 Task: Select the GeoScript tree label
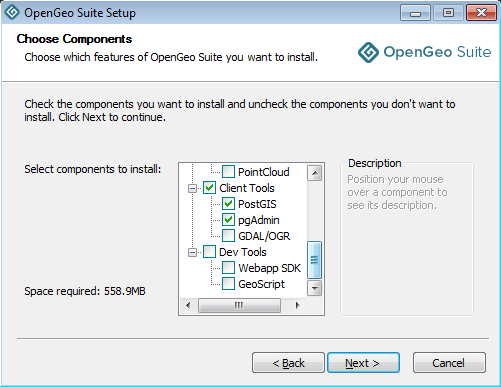(x=261, y=284)
